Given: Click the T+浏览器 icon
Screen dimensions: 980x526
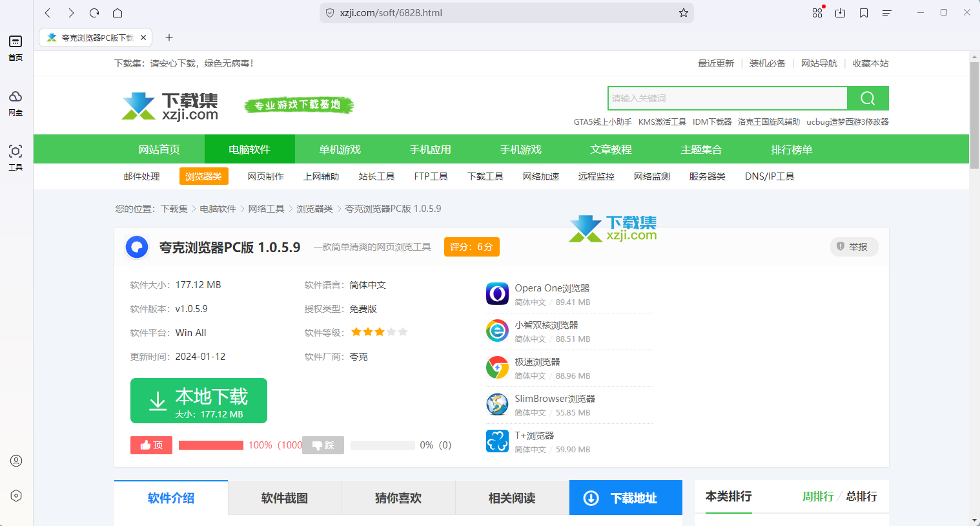Looking at the screenshot, I should coord(497,441).
